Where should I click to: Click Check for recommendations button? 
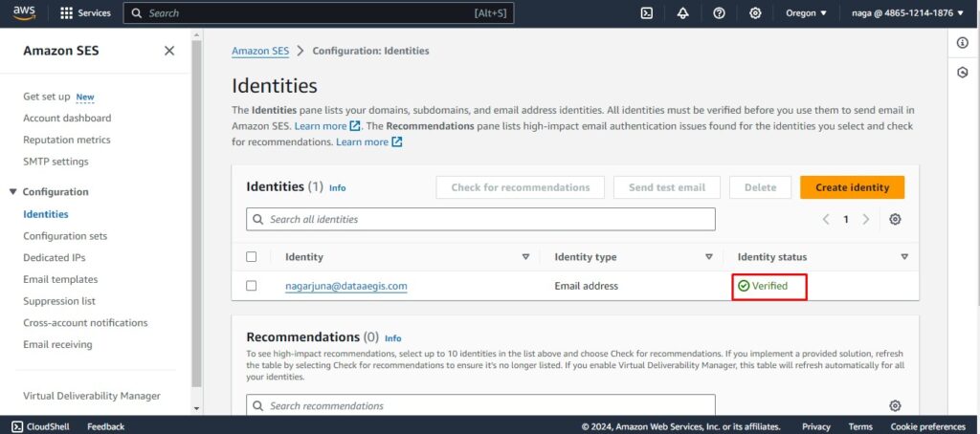[520, 187]
